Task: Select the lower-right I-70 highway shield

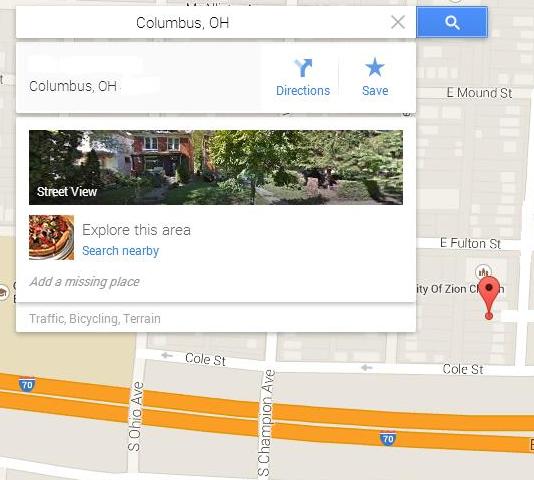Action: tap(388, 439)
